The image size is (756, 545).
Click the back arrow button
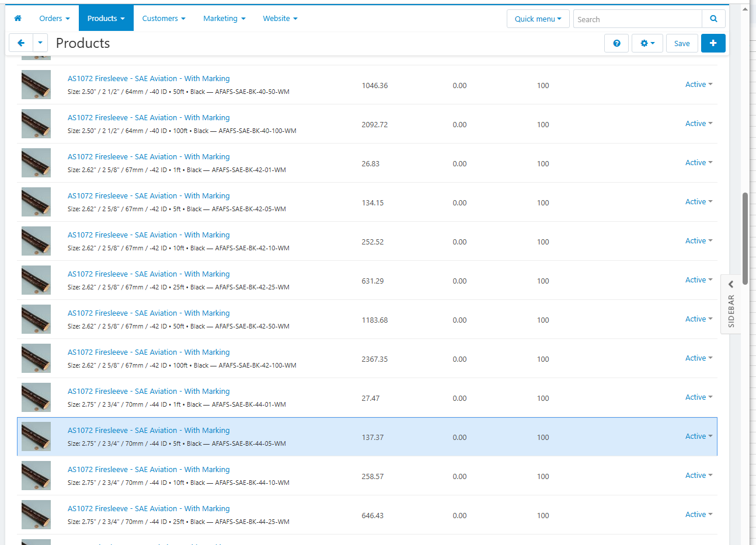pos(21,43)
